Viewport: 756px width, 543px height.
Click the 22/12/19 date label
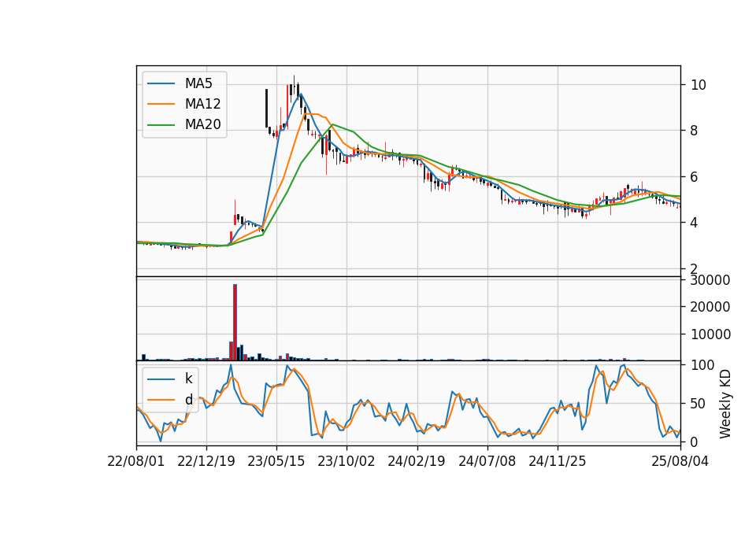206,461
